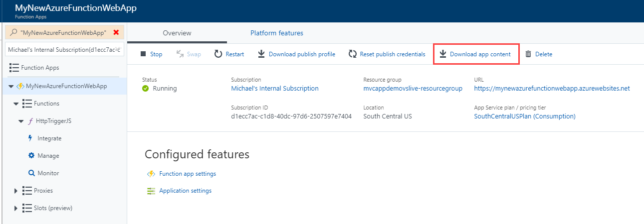This screenshot has width=644, height=224.
Task: Click the Restart icon in toolbar
Action: (x=218, y=54)
